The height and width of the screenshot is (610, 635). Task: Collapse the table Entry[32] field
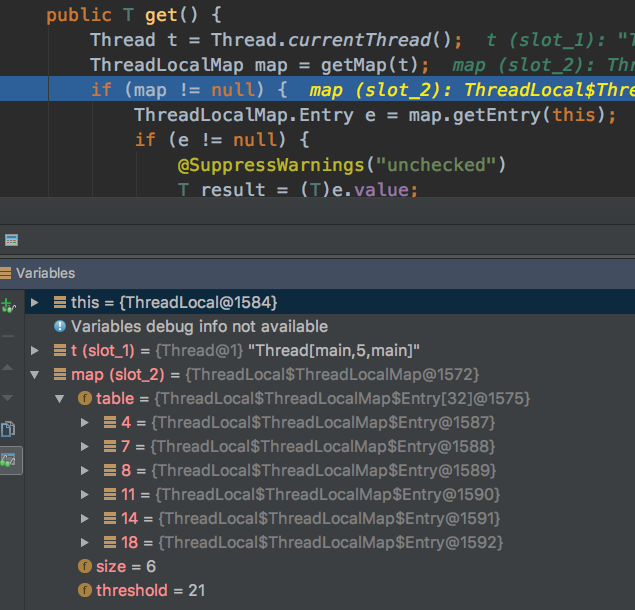point(60,399)
